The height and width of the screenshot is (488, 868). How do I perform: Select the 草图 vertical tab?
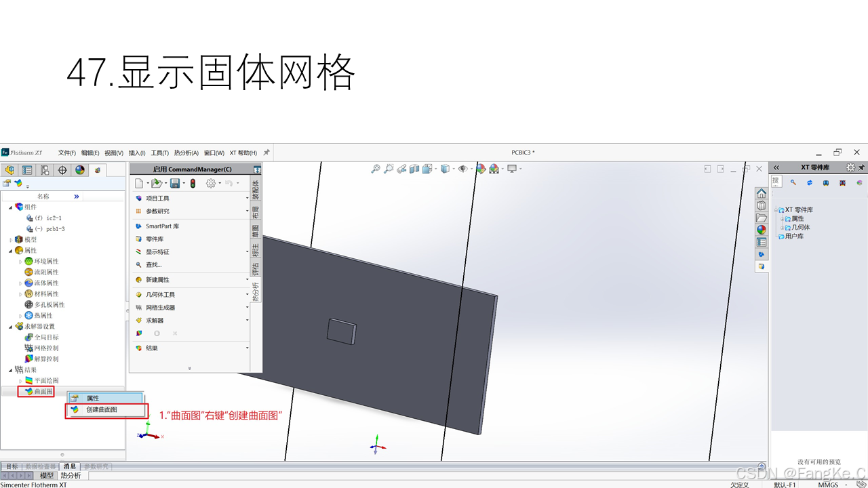[x=256, y=231]
